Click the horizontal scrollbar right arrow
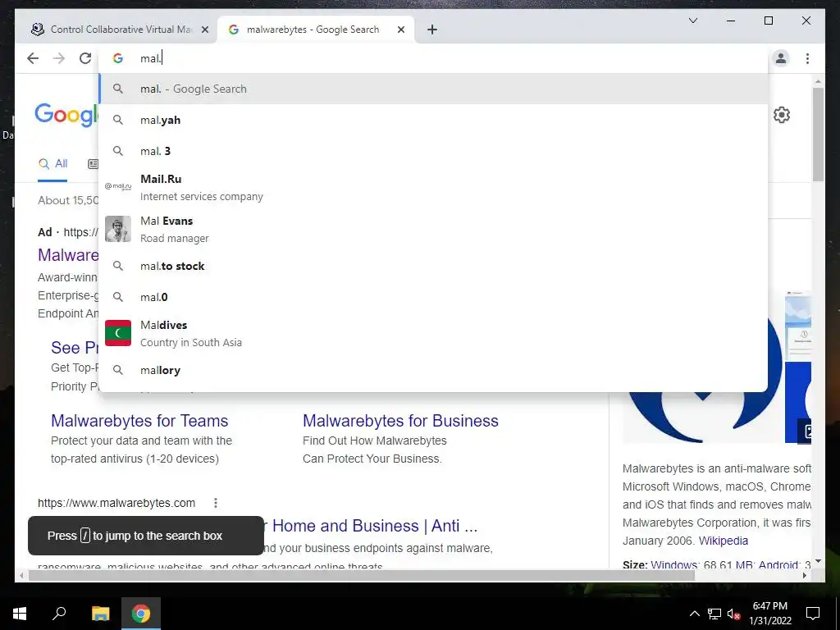 coord(805,575)
